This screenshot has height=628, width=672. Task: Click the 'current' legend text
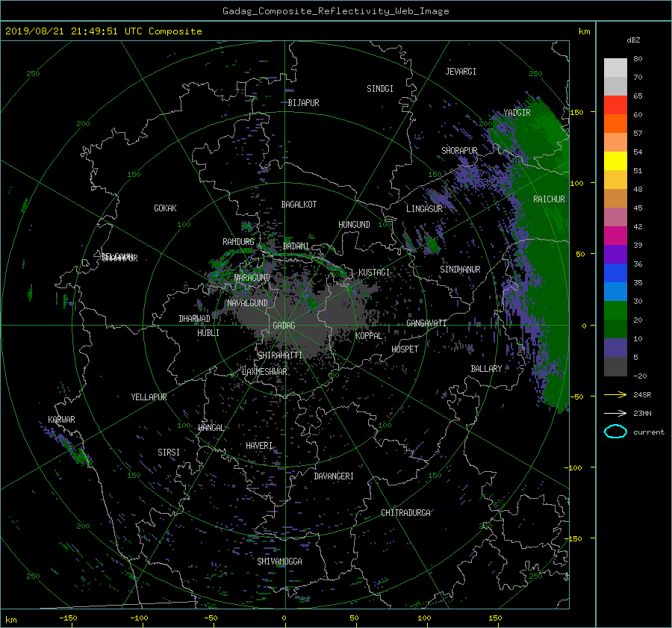[648, 432]
